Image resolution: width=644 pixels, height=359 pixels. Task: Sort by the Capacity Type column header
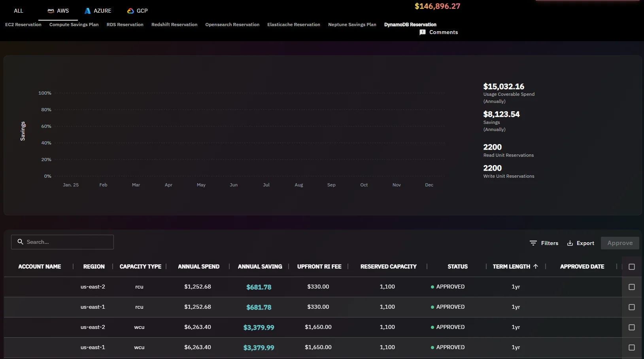tap(140, 266)
